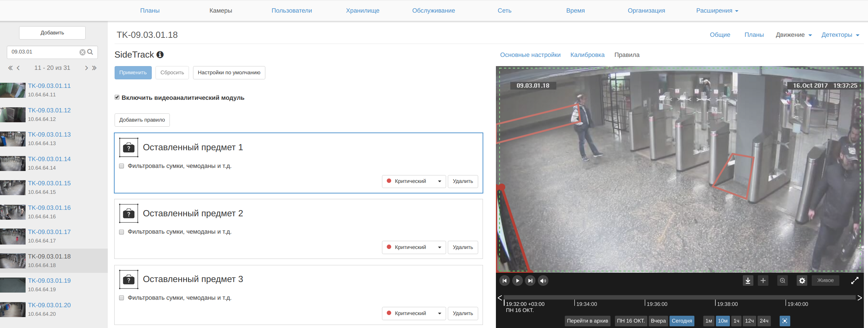Select Правила tab
The width and height of the screenshot is (868, 328).
point(627,55)
